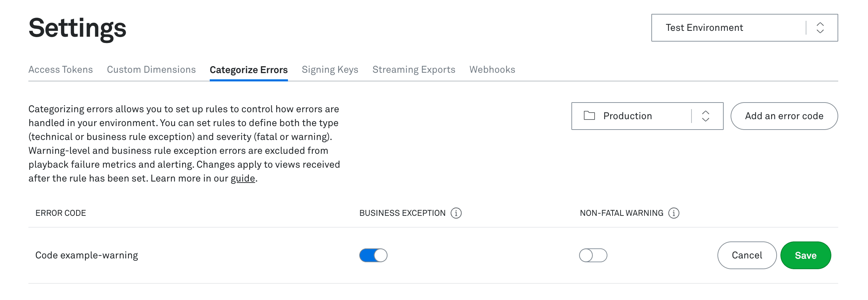Go to the Signing Keys tab
Screen dimensions: 868x300
330,70
